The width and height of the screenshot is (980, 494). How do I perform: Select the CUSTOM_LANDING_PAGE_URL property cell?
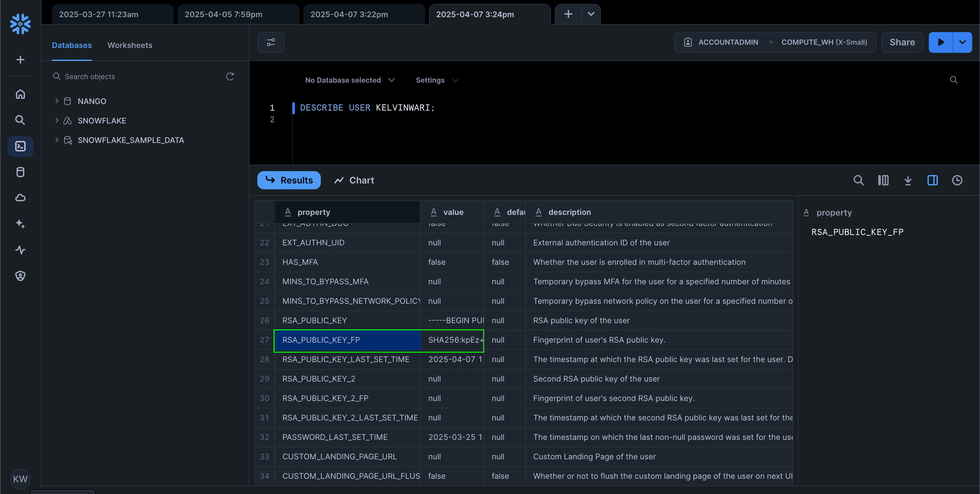(347, 457)
